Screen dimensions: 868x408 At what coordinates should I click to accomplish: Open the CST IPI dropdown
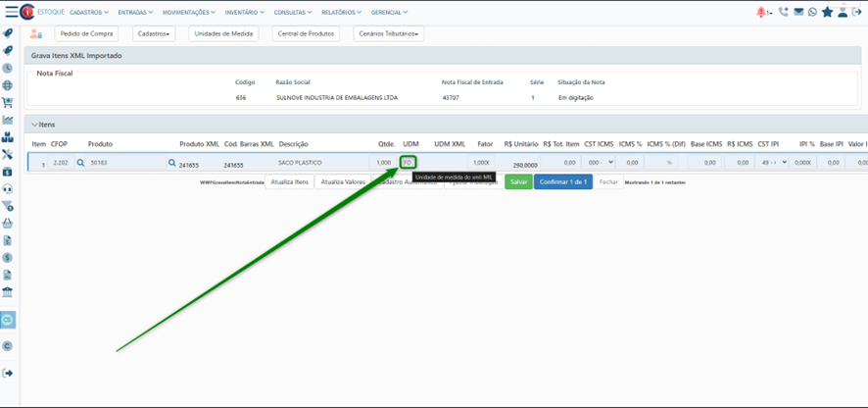coord(772,163)
